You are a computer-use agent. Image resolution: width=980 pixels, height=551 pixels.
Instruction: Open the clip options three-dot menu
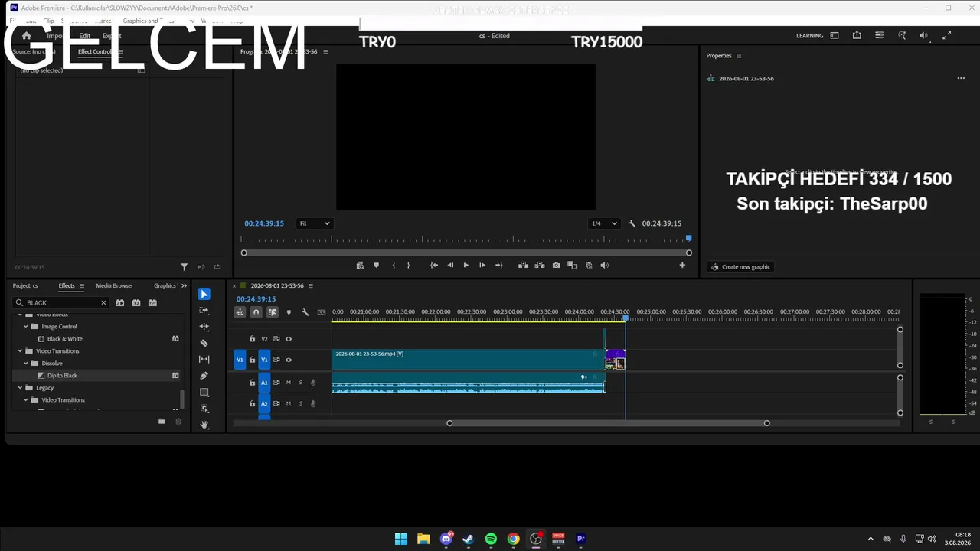coord(961,78)
